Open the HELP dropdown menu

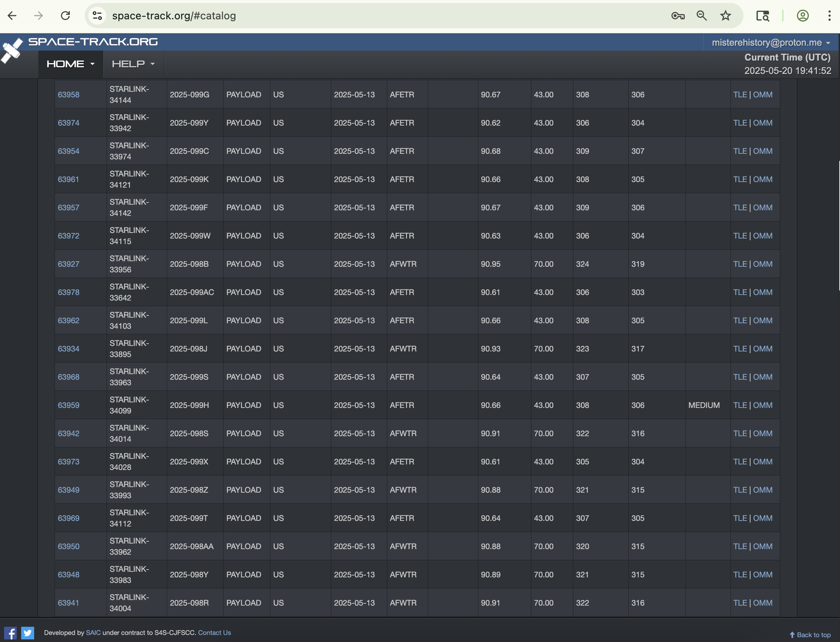[133, 64]
